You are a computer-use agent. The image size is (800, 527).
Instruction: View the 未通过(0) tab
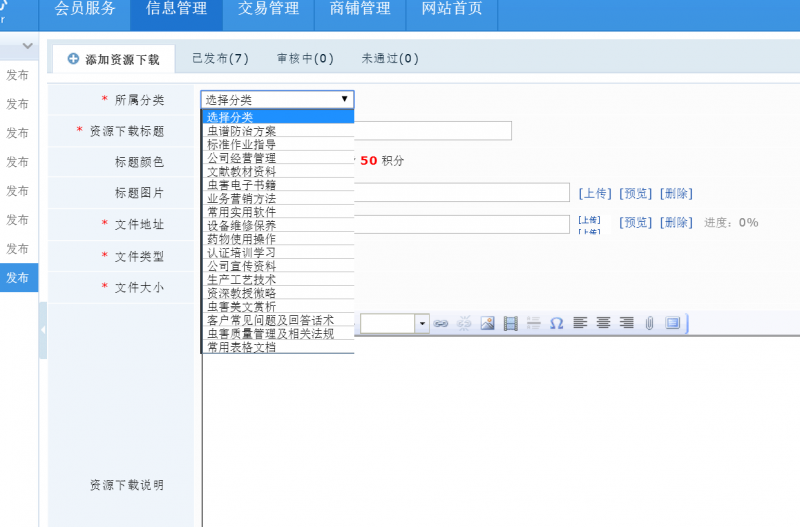click(390, 58)
